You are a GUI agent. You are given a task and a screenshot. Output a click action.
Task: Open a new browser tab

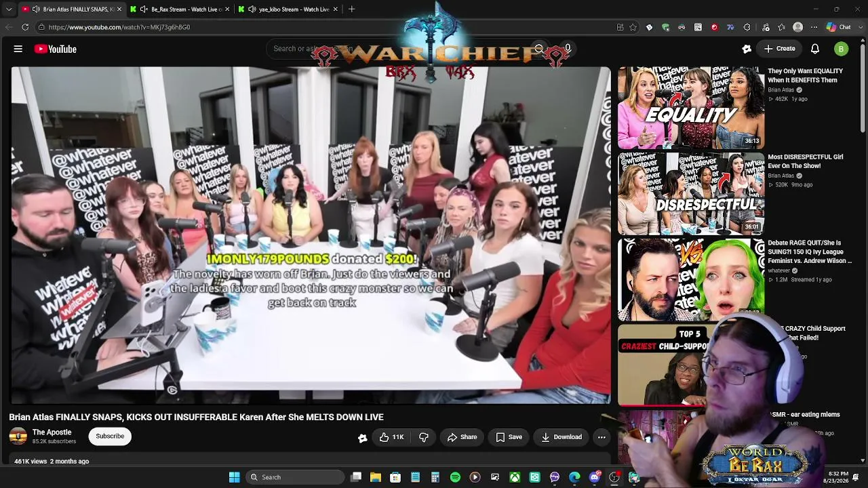click(351, 9)
